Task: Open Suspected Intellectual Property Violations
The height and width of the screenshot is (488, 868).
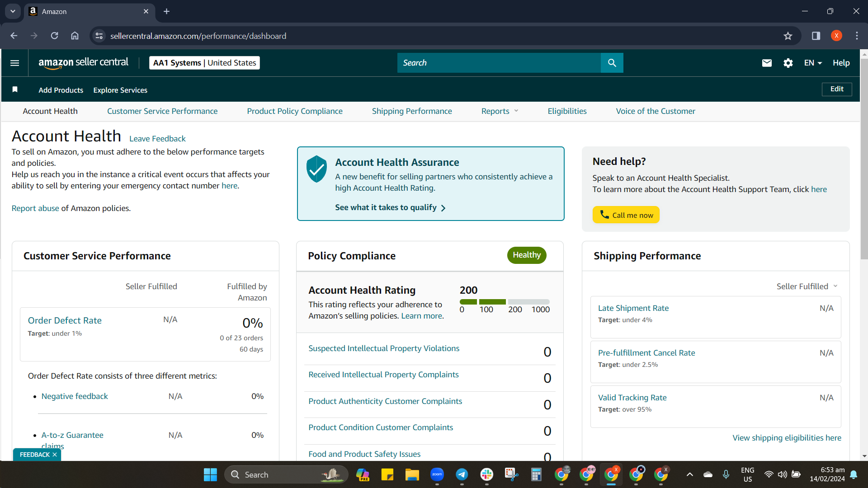Action: tap(384, 348)
